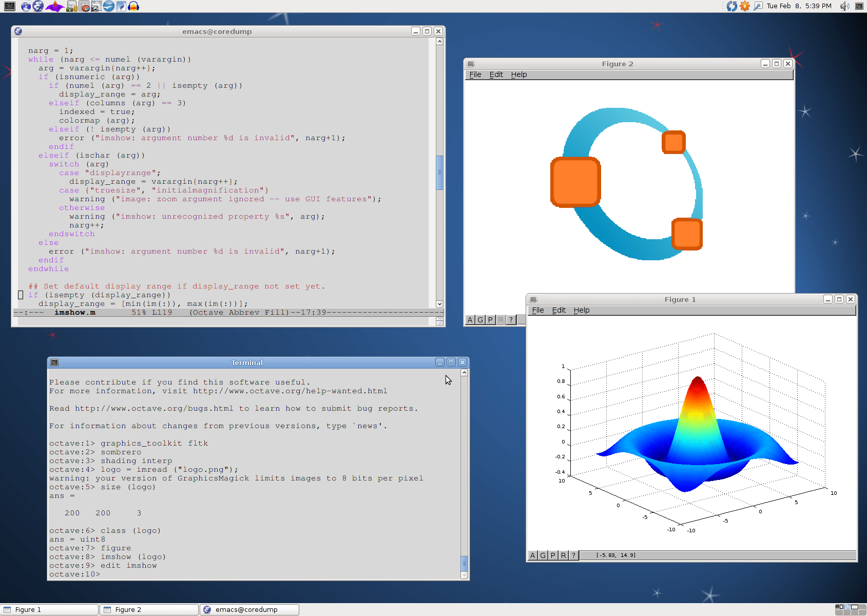The height and width of the screenshot is (616, 867).
Task: Launch the terminal from the top panel's left end
Action: point(9,6)
